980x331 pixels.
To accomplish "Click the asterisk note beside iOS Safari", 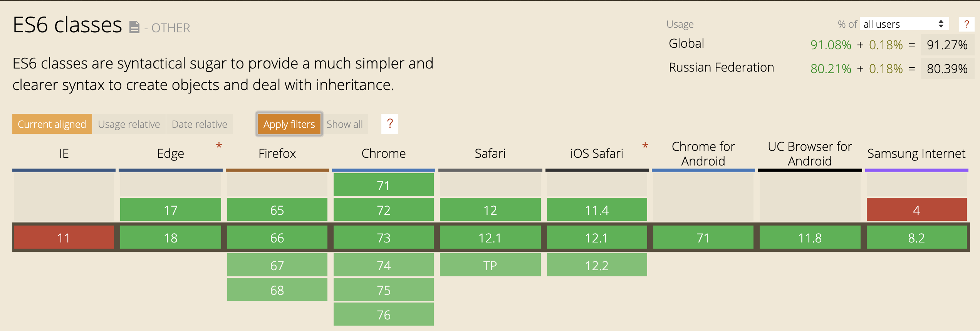I will click(645, 146).
